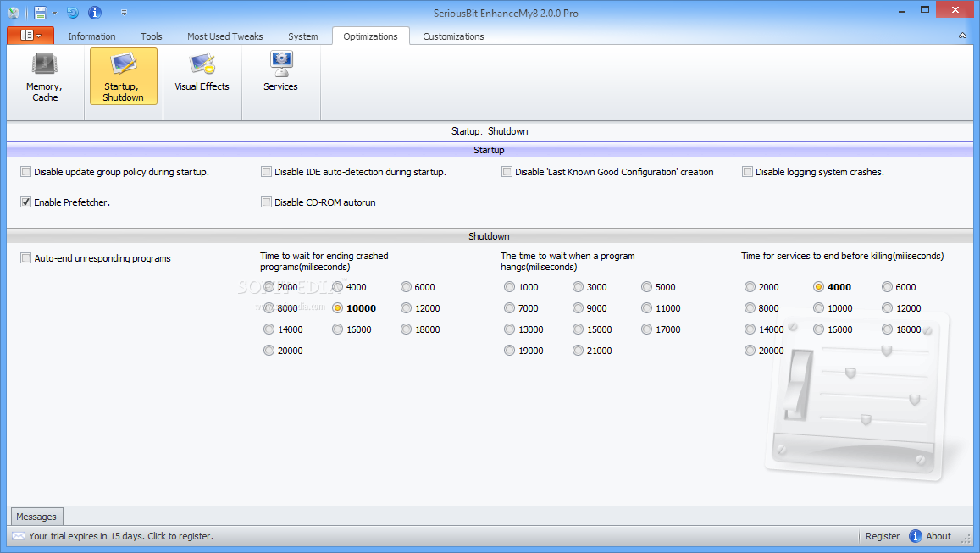Click the Register link in status bar

pyautogui.click(x=883, y=536)
